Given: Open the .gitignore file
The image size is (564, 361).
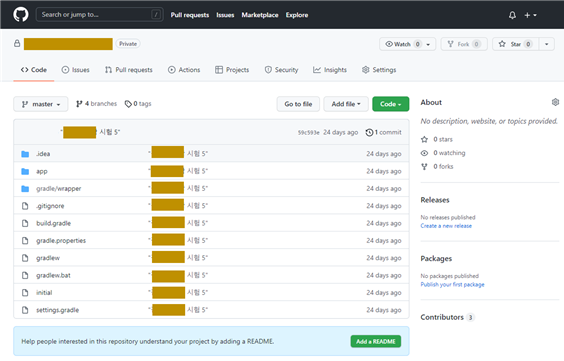Looking at the screenshot, I should [50, 206].
